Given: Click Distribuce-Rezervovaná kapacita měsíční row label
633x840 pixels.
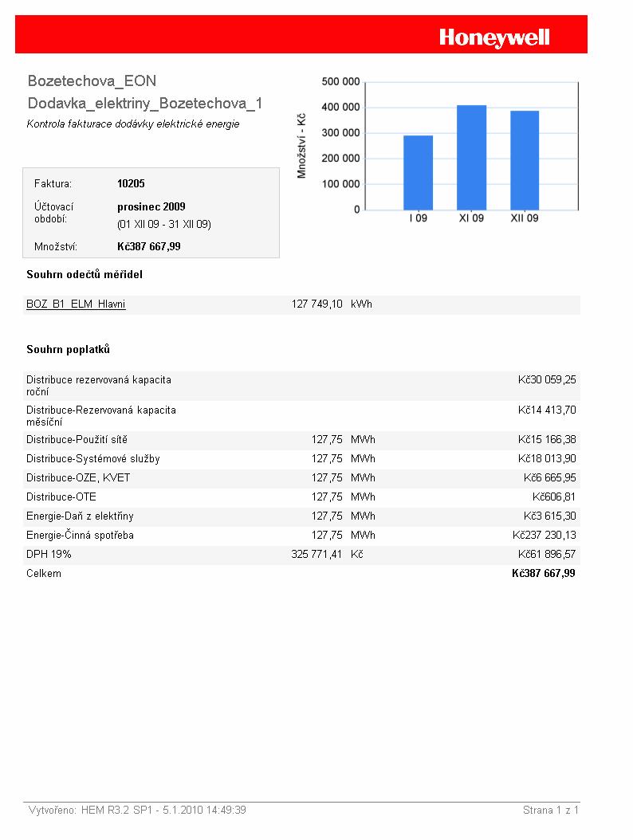Looking at the screenshot, I should (x=100, y=416).
